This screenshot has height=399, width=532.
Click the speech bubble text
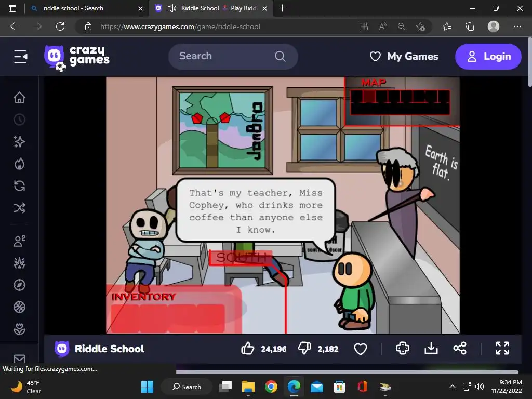point(256,211)
